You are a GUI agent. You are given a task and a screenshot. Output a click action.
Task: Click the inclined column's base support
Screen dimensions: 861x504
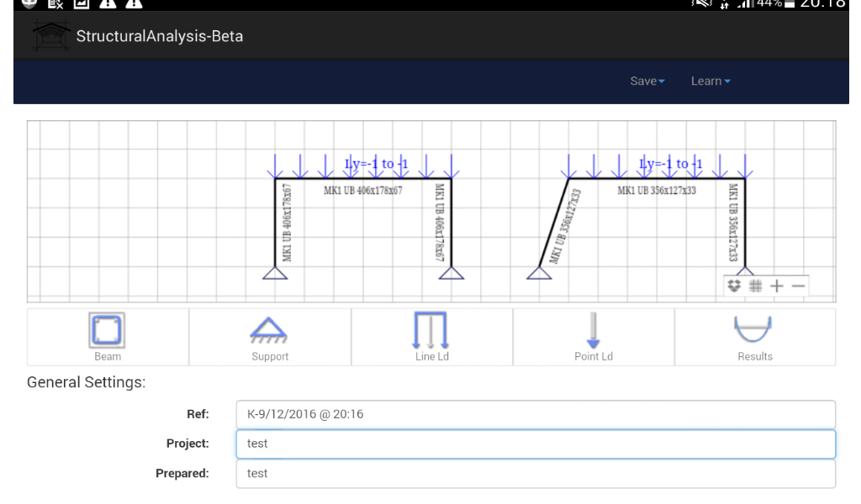coord(539,273)
